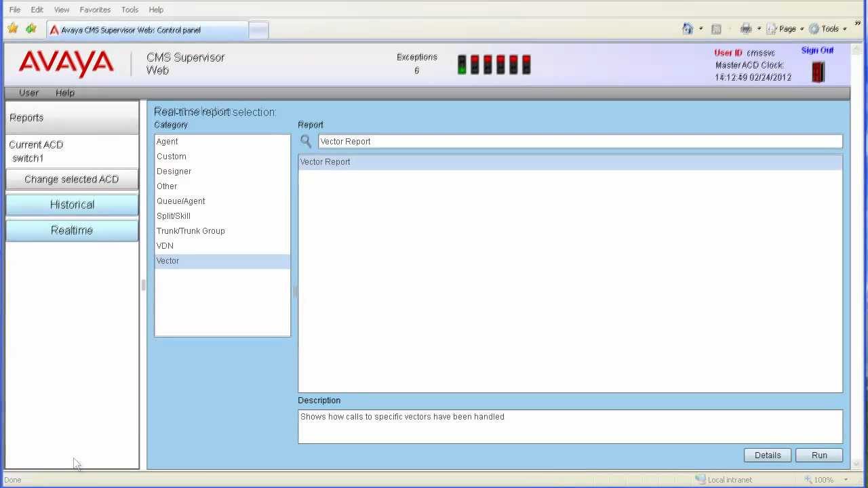The image size is (868, 488).
Task: Click the switch1 ACD name
Action: (28, 158)
